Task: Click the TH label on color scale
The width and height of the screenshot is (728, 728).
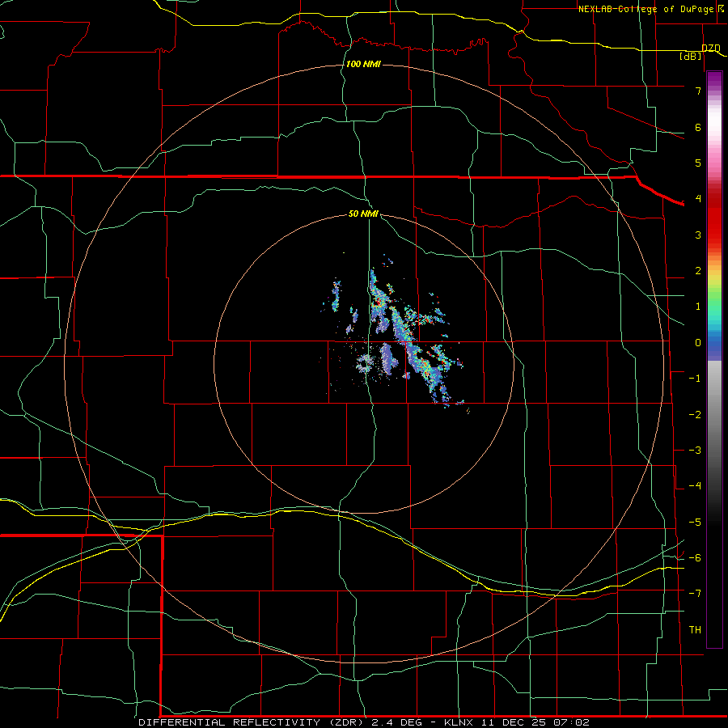Action: [695, 629]
